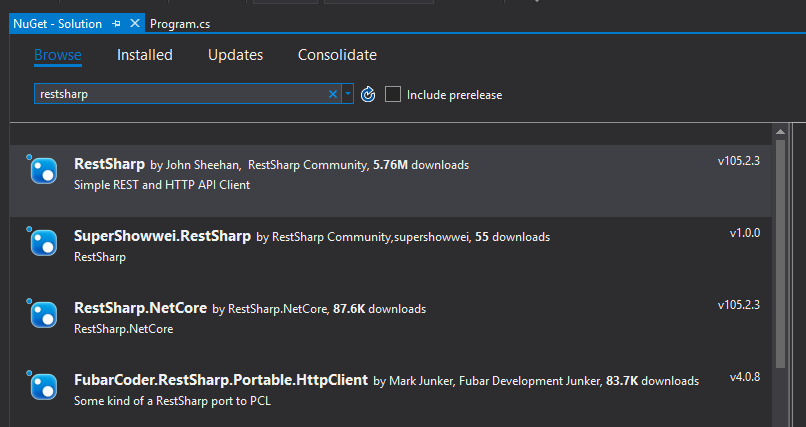
Task: Click the Browse tab
Action: tap(58, 55)
